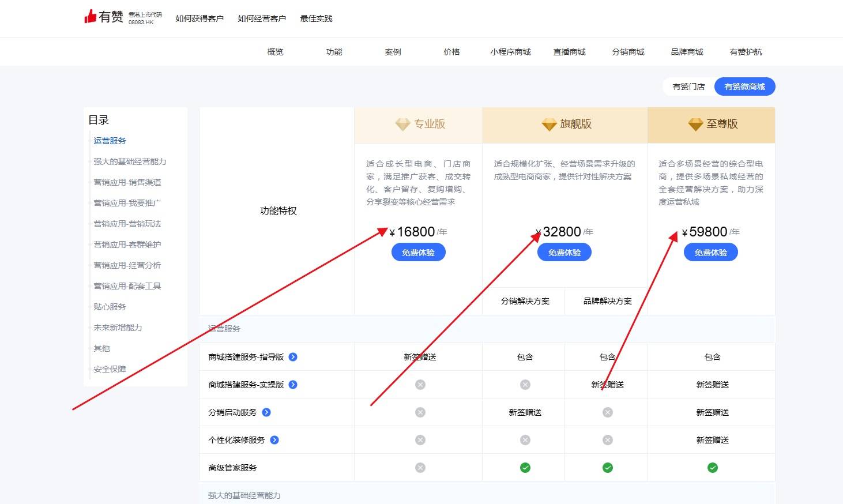Click gray X in 分销启动服务 row under 品牌解决方案
Screen dimensions: 843x504
click(x=608, y=412)
